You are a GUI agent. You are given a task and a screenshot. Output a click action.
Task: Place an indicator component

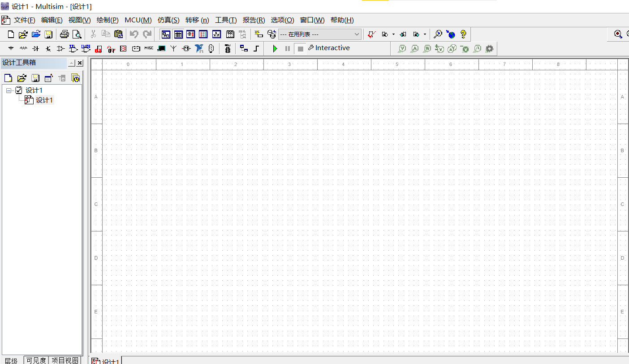pyautogui.click(x=123, y=48)
